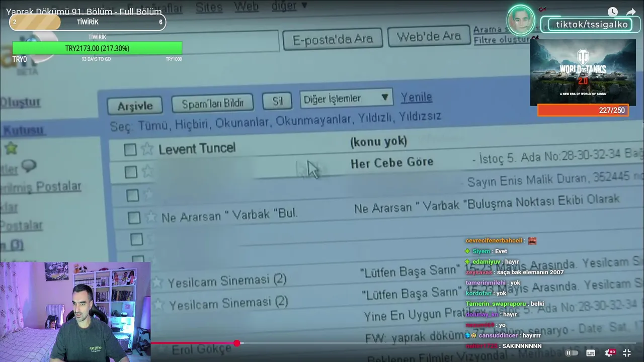644x362 pixels.
Task: Select Hiçbiri in the Seç row
Action: coord(192,124)
